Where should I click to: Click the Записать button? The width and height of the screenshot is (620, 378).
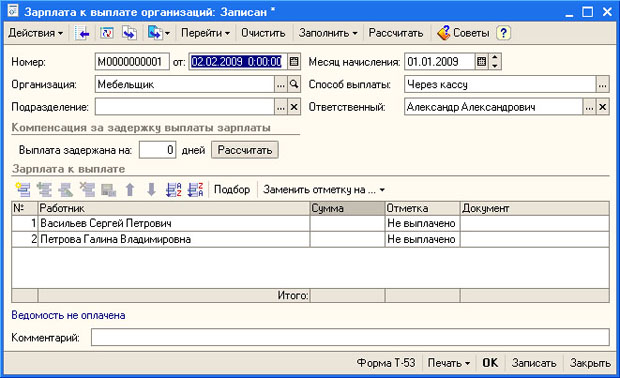click(534, 363)
